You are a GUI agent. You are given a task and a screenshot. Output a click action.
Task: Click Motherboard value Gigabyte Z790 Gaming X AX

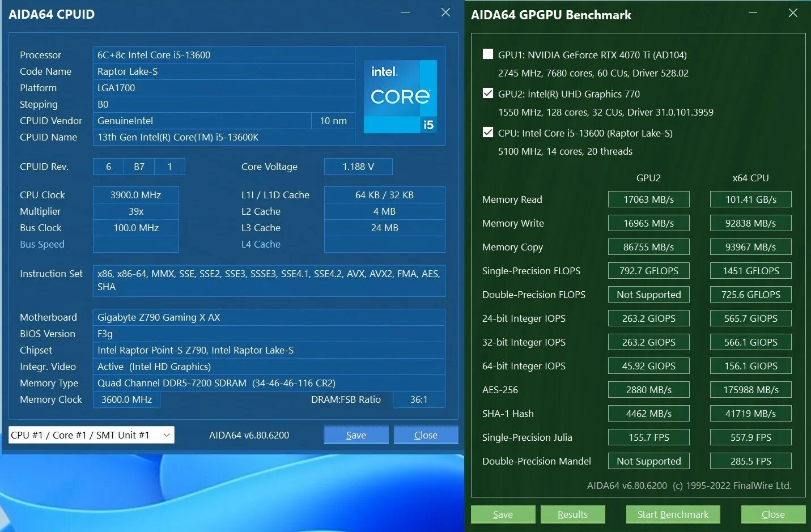click(x=269, y=317)
